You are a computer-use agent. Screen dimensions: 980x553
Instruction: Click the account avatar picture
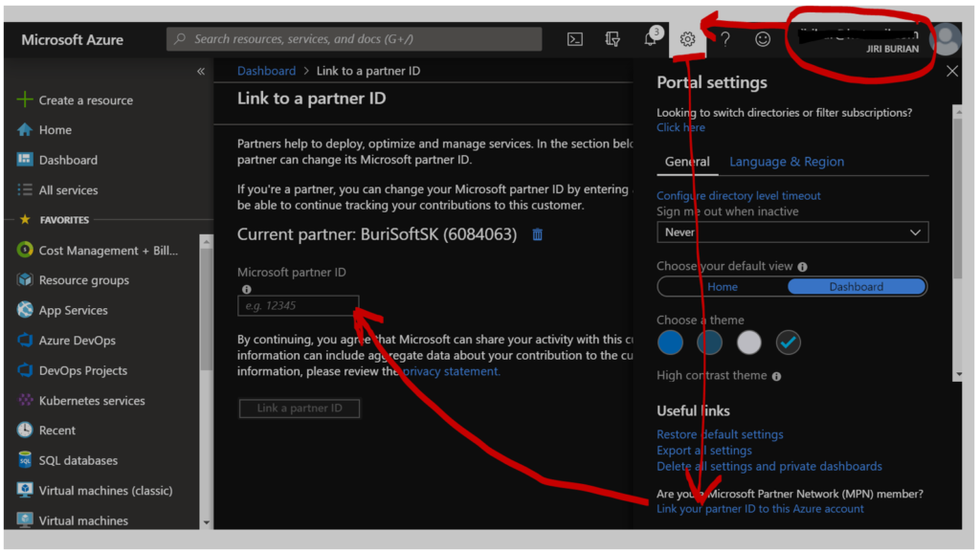click(947, 39)
